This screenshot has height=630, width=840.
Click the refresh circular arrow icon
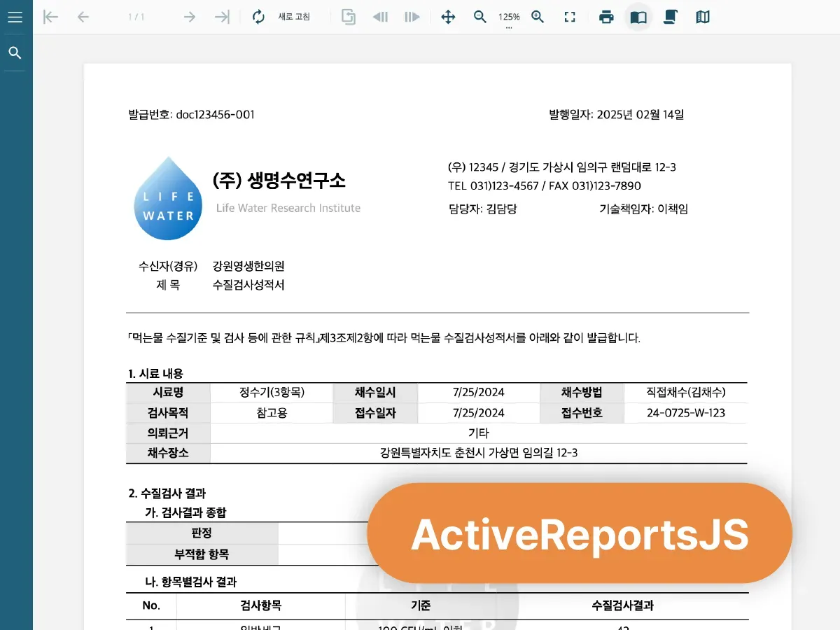[259, 17]
